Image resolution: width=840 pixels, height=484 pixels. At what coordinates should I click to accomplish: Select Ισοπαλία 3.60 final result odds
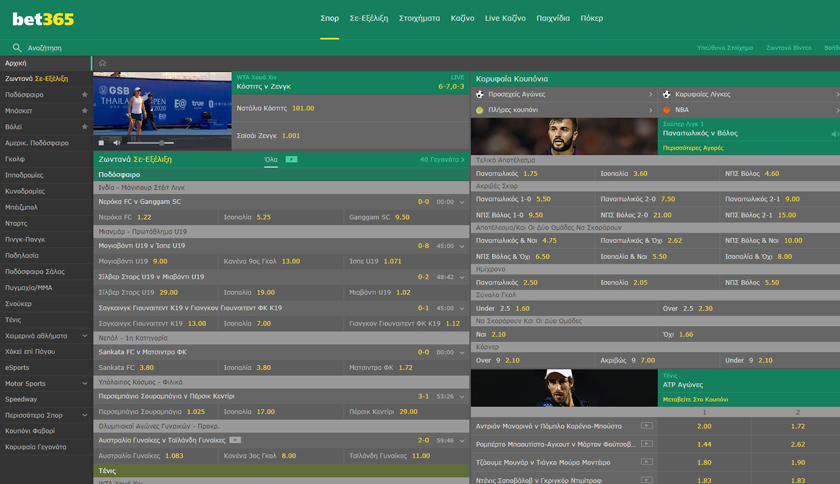(x=656, y=174)
